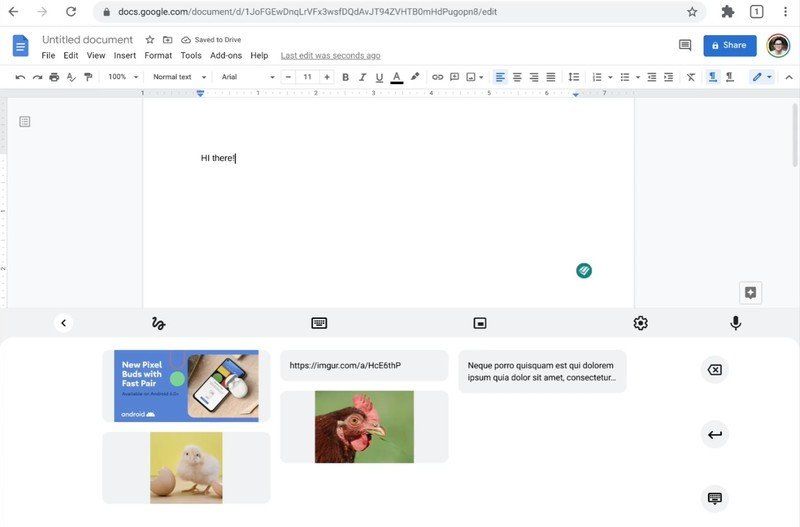Open the Add-ons menu

click(x=226, y=56)
